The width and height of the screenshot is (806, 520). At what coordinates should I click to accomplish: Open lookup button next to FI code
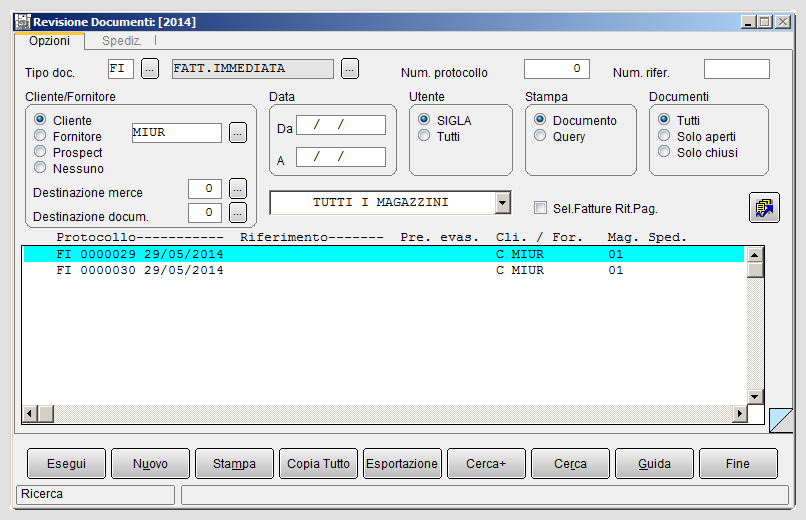(x=150, y=68)
